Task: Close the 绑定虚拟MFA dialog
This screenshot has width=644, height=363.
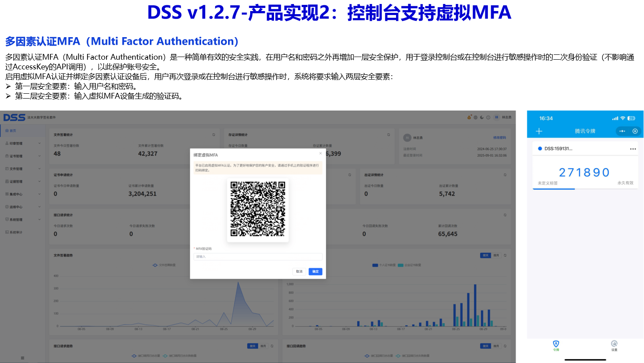Action: point(321,153)
